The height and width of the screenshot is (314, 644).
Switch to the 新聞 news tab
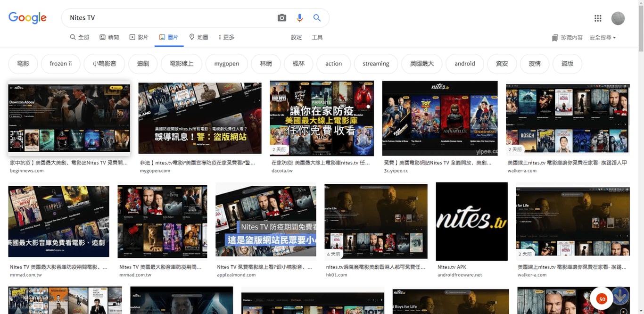pyautogui.click(x=109, y=37)
